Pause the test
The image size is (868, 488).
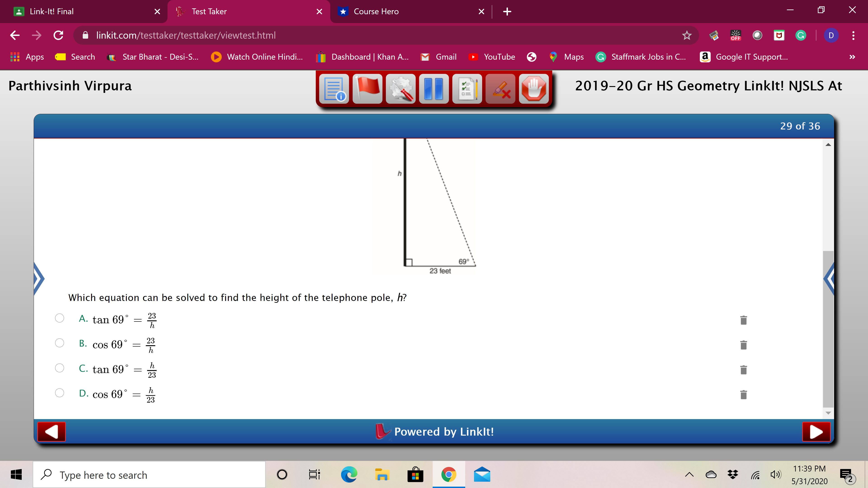tap(434, 89)
